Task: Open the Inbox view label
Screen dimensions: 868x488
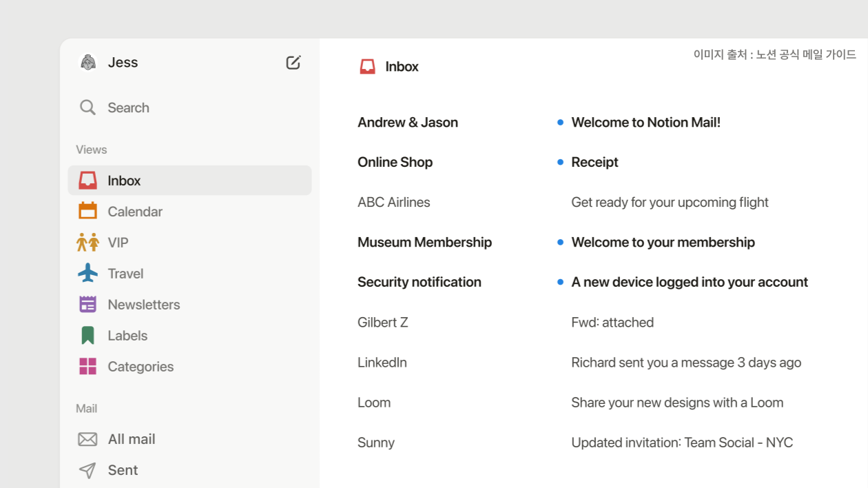Action: click(124, 181)
